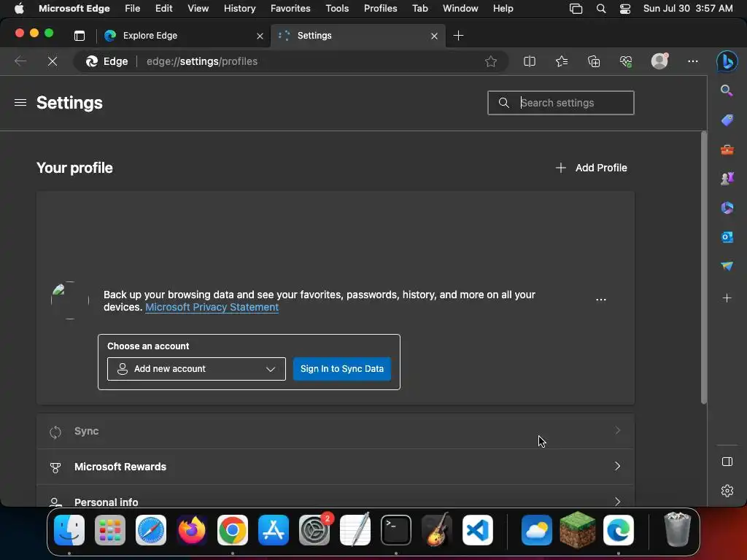Viewport: 747px width, 560px height.
Task: Open vertical tabs actions menu icon
Action: click(x=80, y=36)
